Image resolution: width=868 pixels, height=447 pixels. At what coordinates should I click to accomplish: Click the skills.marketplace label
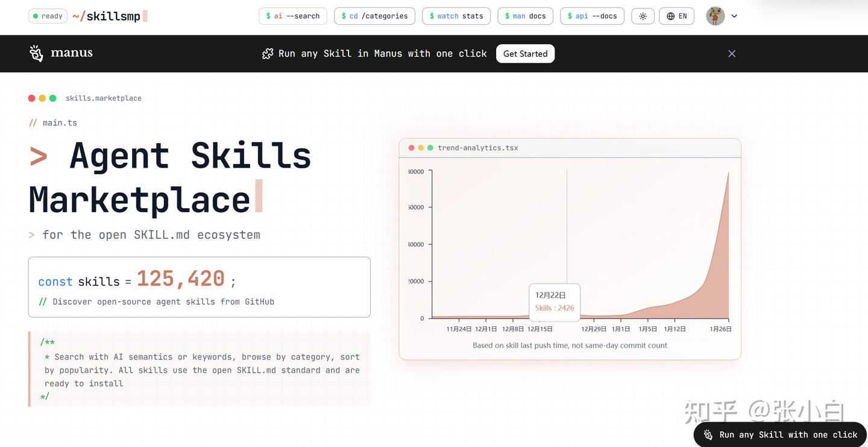[104, 98]
